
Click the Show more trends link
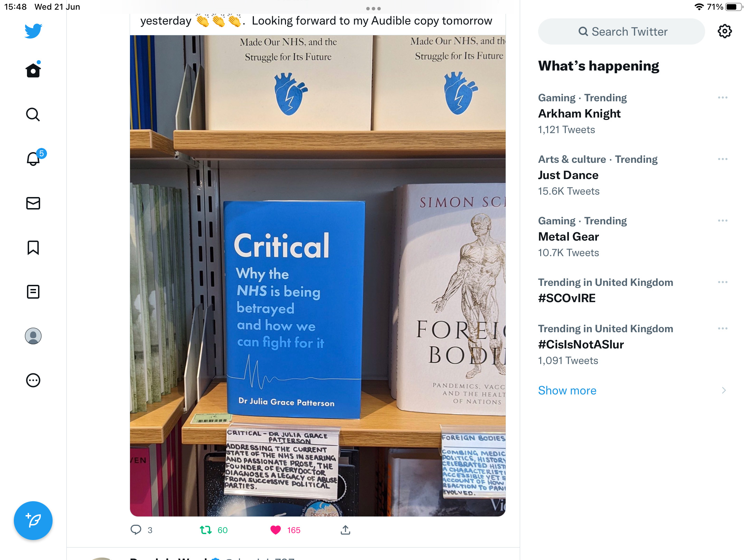[x=567, y=390]
